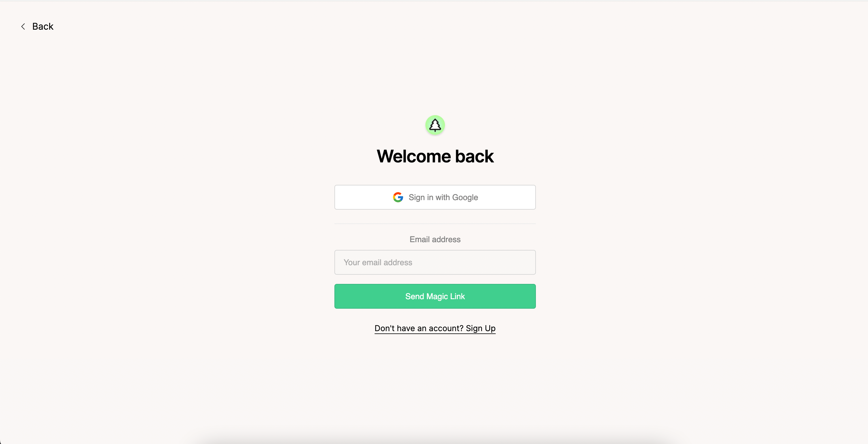Open the Sign Up link
Viewport: 868px width, 444px height.
click(481, 328)
